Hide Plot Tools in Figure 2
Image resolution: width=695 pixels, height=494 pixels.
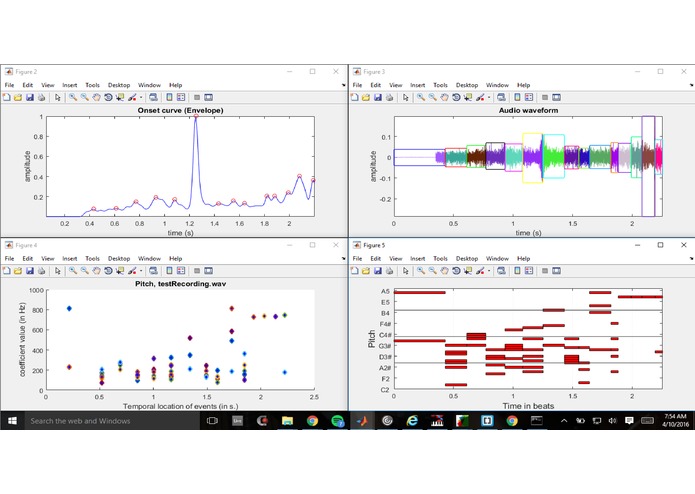pyautogui.click(x=197, y=97)
